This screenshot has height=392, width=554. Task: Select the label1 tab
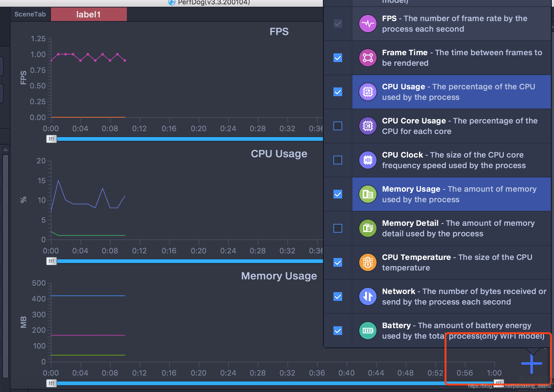(89, 14)
